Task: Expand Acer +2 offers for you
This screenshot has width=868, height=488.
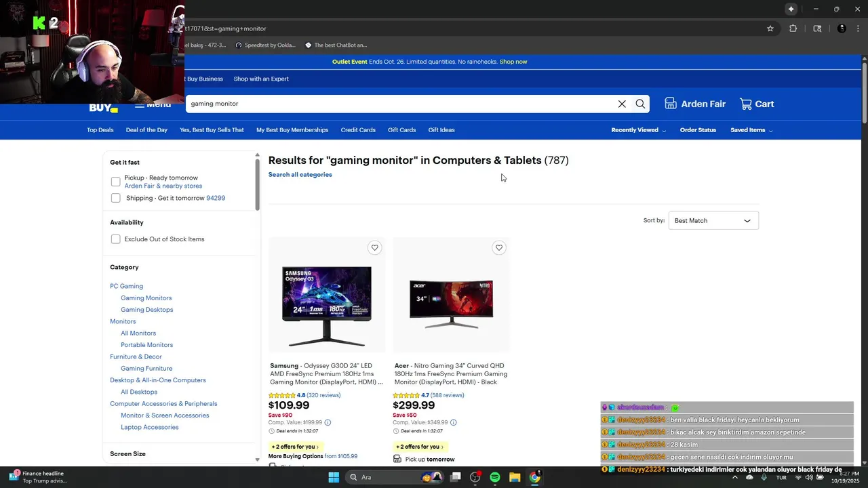Action: point(419,447)
